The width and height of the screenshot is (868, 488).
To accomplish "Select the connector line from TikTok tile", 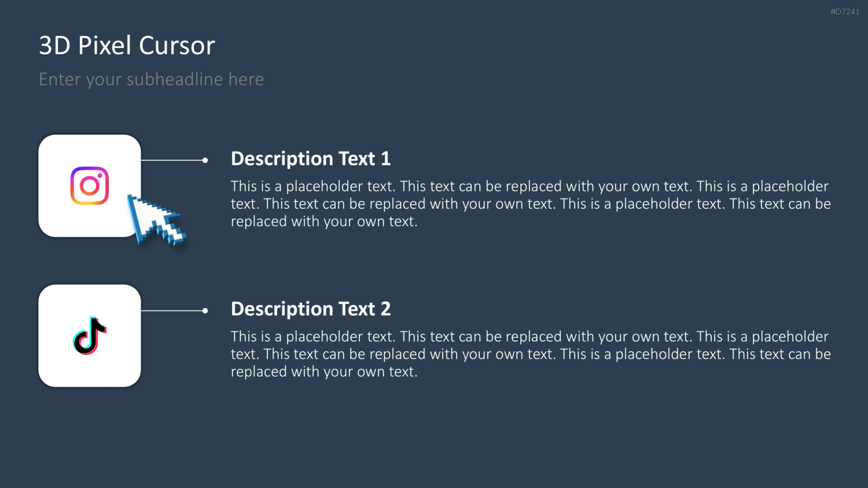I will (x=172, y=310).
